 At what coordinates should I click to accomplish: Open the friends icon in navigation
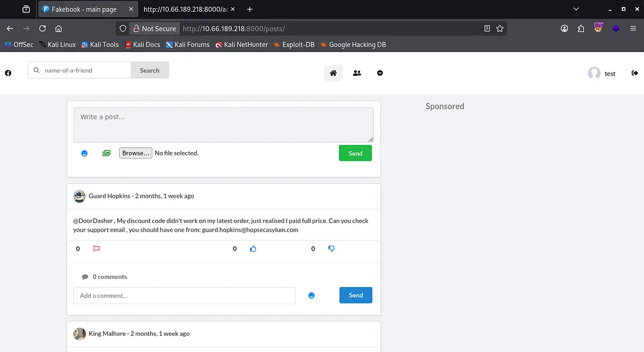pyautogui.click(x=357, y=73)
